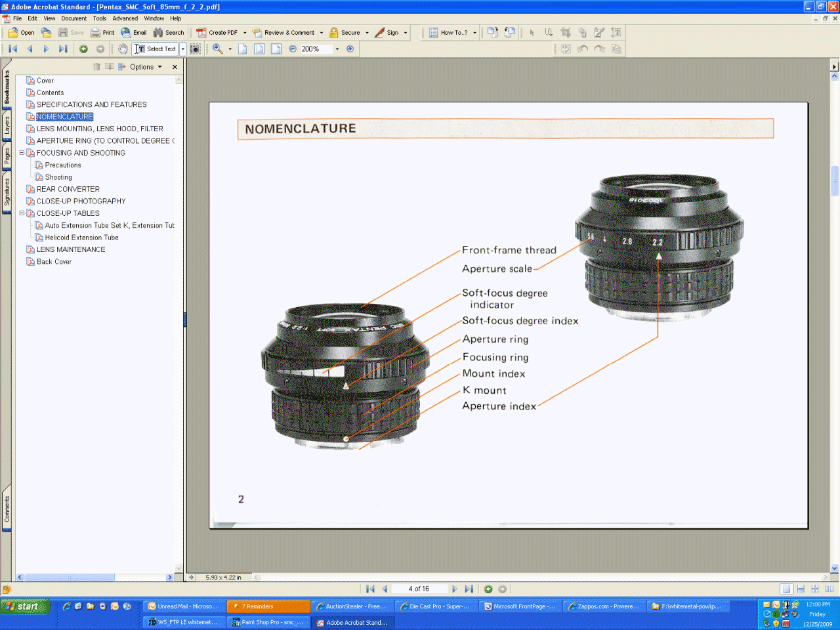The width and height of the screenshot is (840, 630).
Task: Click the Windows Start button
Action: tap(25, 606)
